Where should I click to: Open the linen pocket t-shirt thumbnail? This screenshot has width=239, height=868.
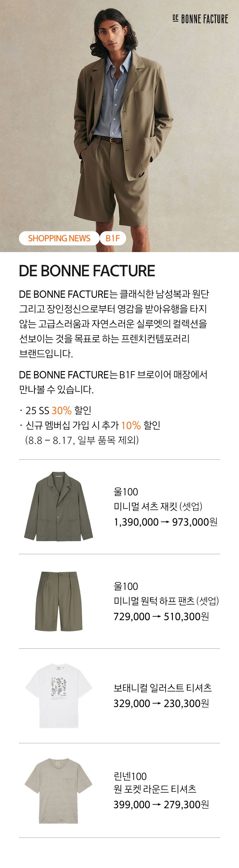pos(59,790)
